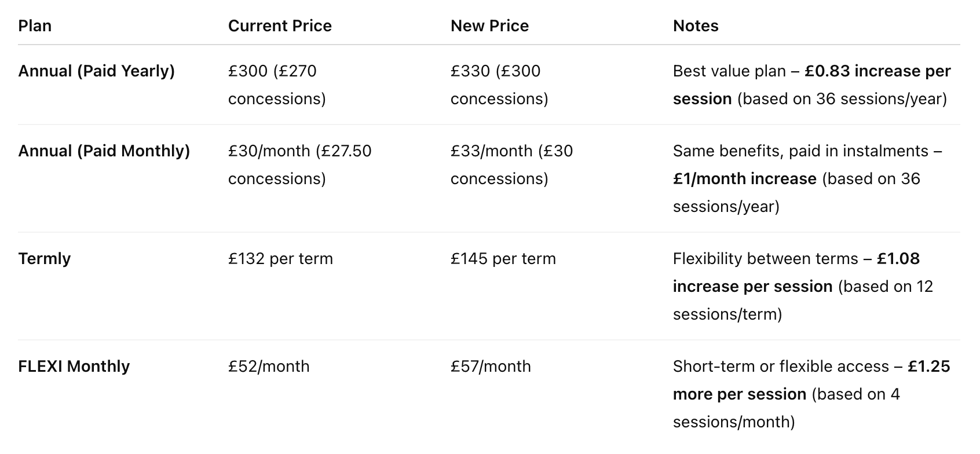Click the New Price column header

pos(489,26)
